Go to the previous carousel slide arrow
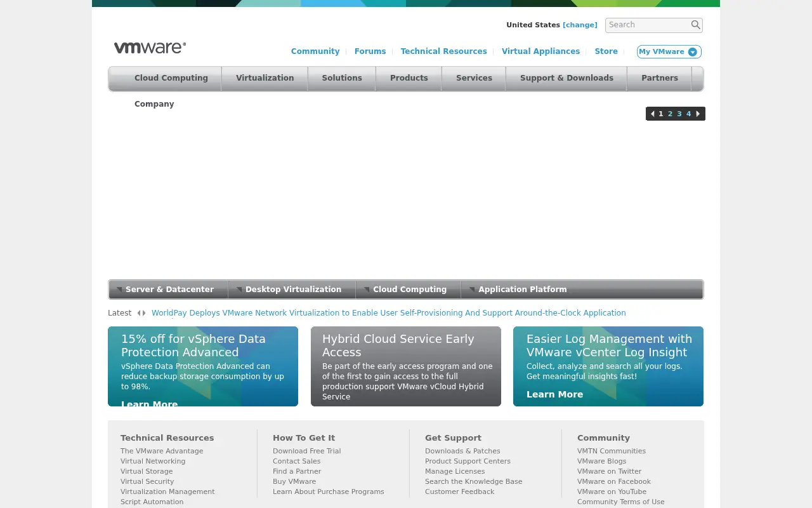 652,114
